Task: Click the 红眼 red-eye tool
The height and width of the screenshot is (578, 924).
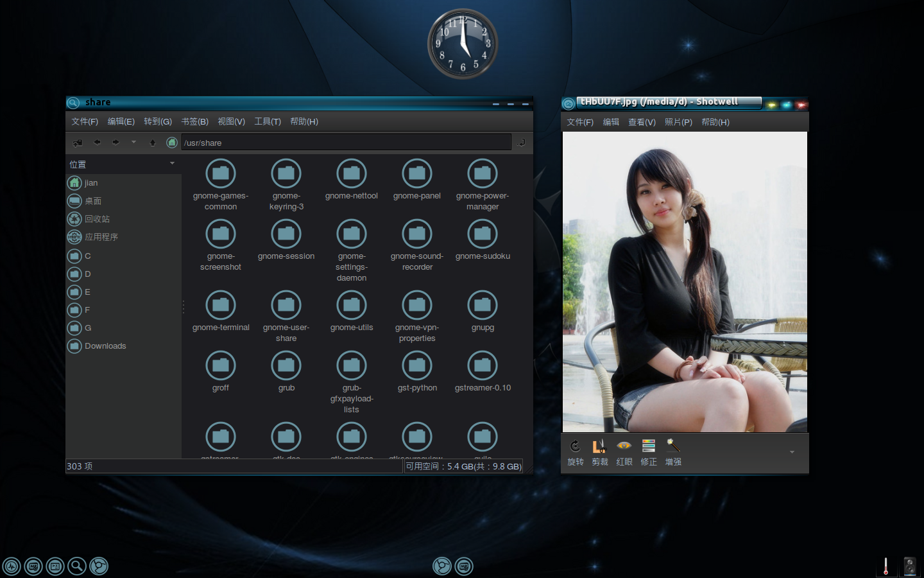Action: (624, 453)
